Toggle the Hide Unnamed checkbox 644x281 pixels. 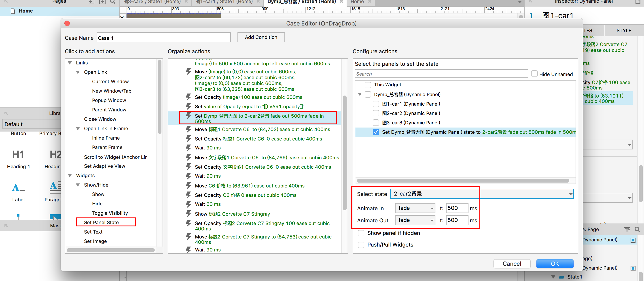pyautogui.click(x=534, y=74)
